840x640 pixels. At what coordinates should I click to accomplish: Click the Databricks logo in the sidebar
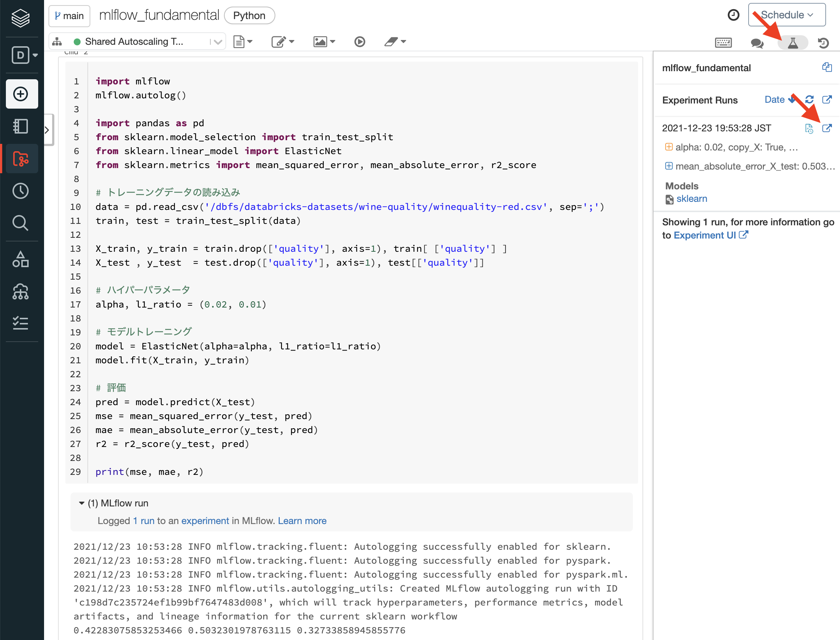pyautogui.click(x=21, y=18)
